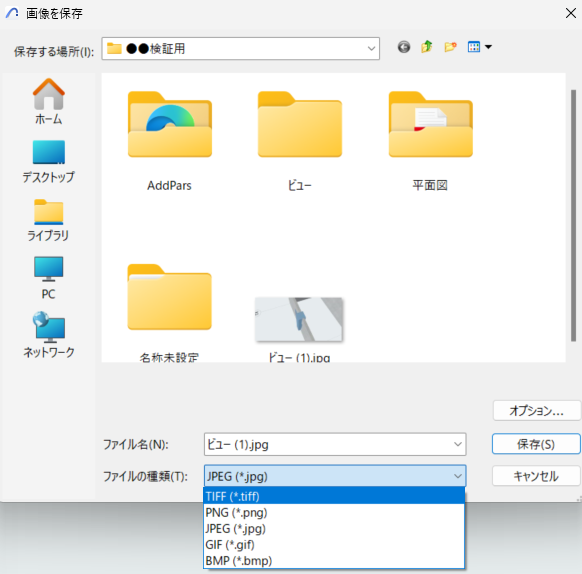The width and height of the screenshot is (582, 574).
Task: Choose BMP (*.bmp) file type
Action: (334, 560)
